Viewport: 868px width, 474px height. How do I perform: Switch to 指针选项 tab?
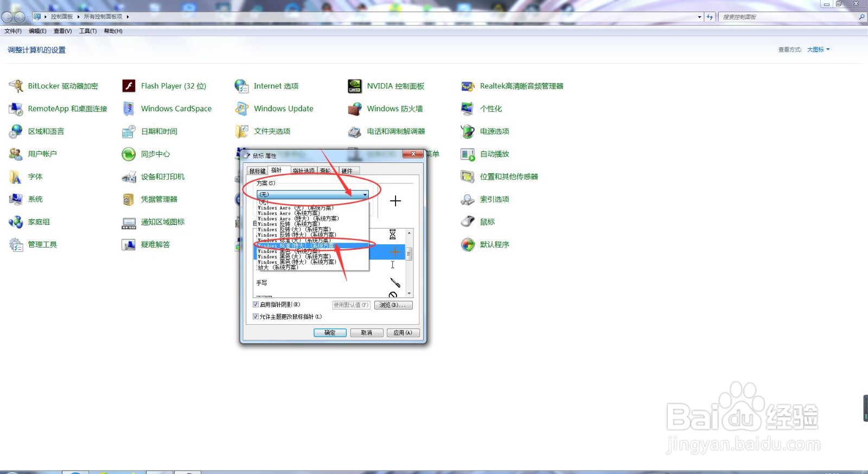click(304, 171)
